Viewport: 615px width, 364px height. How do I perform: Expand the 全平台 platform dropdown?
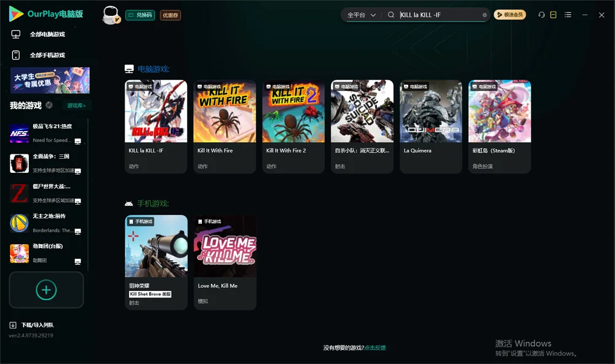coord(361,15)
